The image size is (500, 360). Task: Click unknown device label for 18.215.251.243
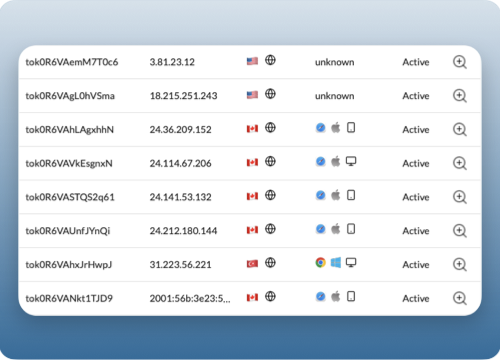(335, 96)
